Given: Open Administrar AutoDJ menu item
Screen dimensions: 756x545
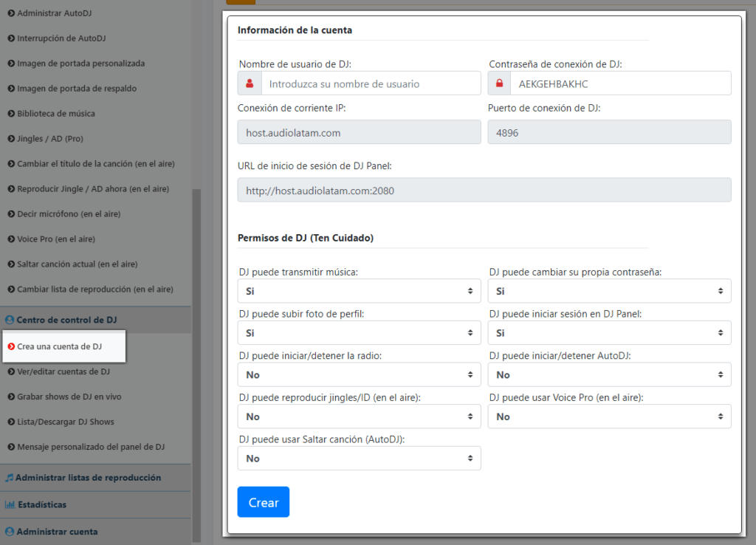Looking at the screenshot, I should tap(55, 13).
